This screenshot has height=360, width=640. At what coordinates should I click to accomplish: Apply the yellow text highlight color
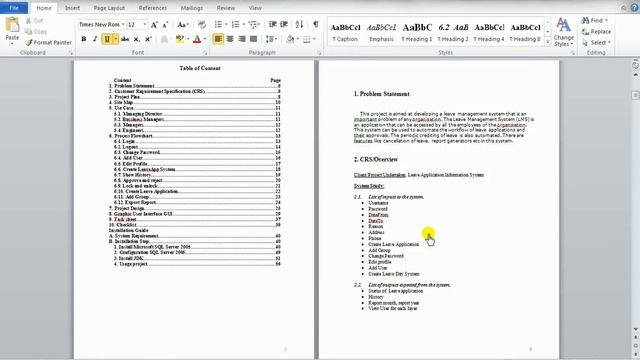tap(179, 39)
